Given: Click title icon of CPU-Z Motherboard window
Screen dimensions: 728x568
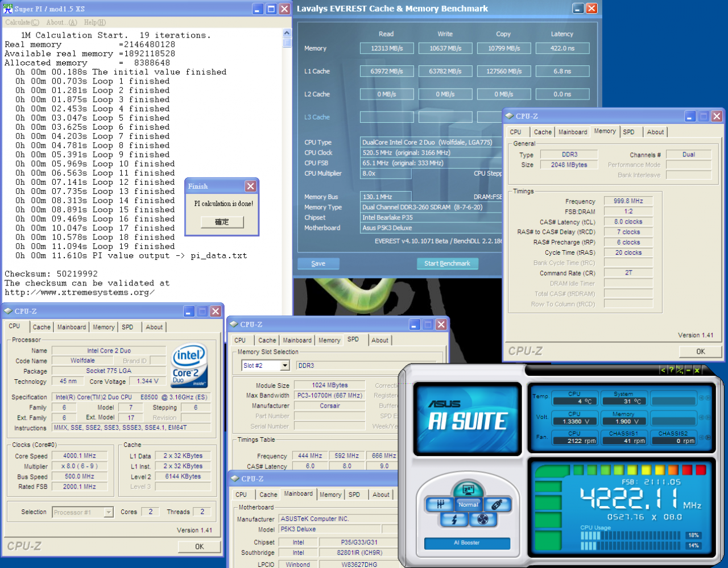Looking at the screenshot, I should click(x=234, y=479).
